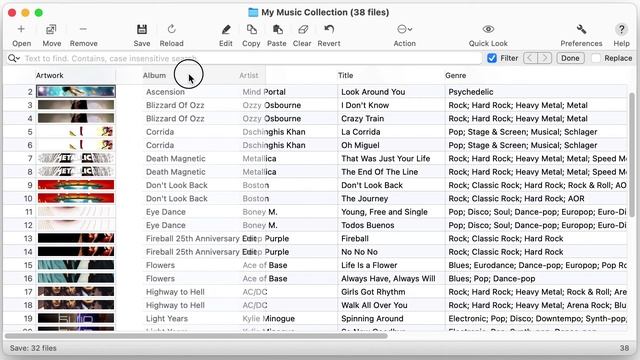Image resolution: width=640 pixels, height=360 pixels.
Task: Click the Clear eraser icon
Action: coord(302,29)
